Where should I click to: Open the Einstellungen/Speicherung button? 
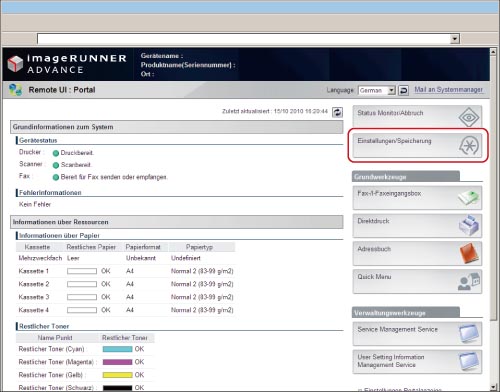(x=417, y=146)
